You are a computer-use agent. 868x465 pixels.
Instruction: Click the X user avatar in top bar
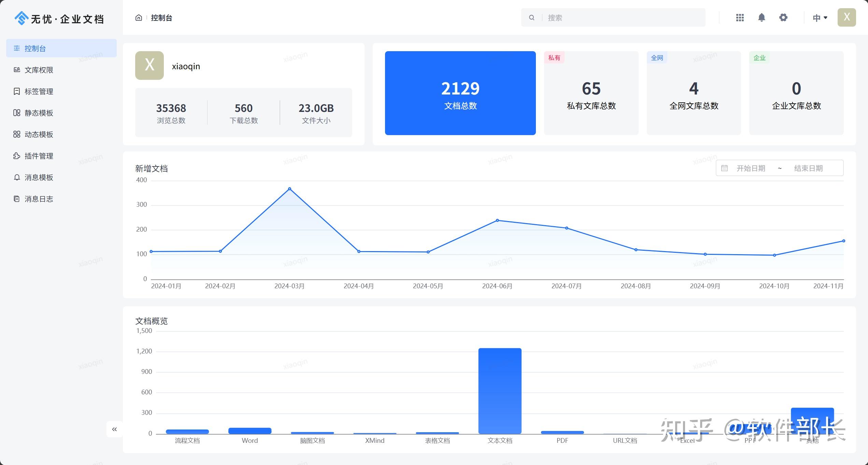pyautogui.click(x=846, y=17)
